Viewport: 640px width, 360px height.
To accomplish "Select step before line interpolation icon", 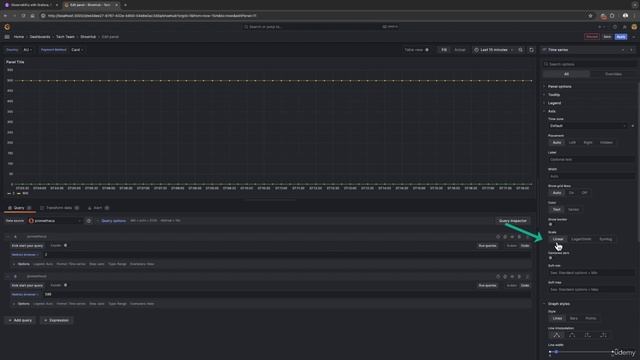I will (587, 335).
